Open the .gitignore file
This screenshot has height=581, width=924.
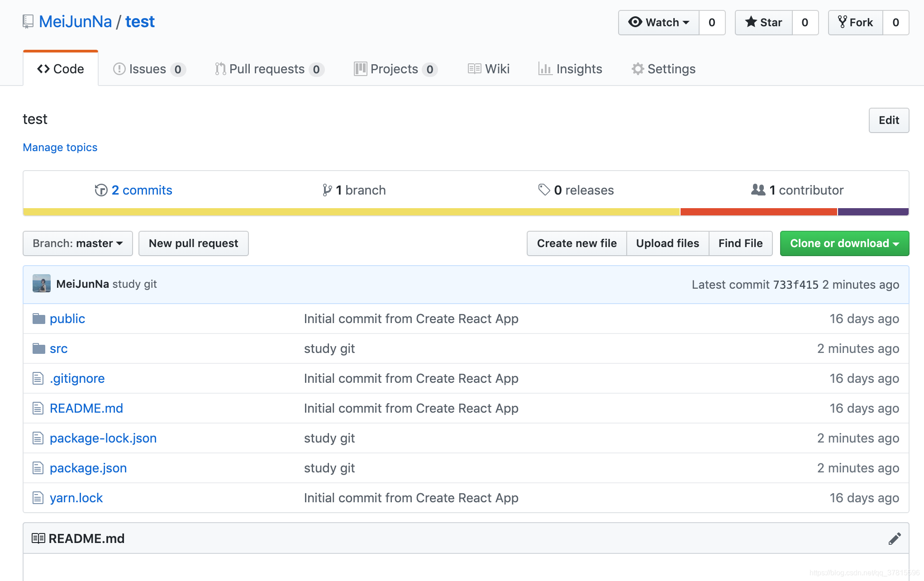tap(77, 378)
